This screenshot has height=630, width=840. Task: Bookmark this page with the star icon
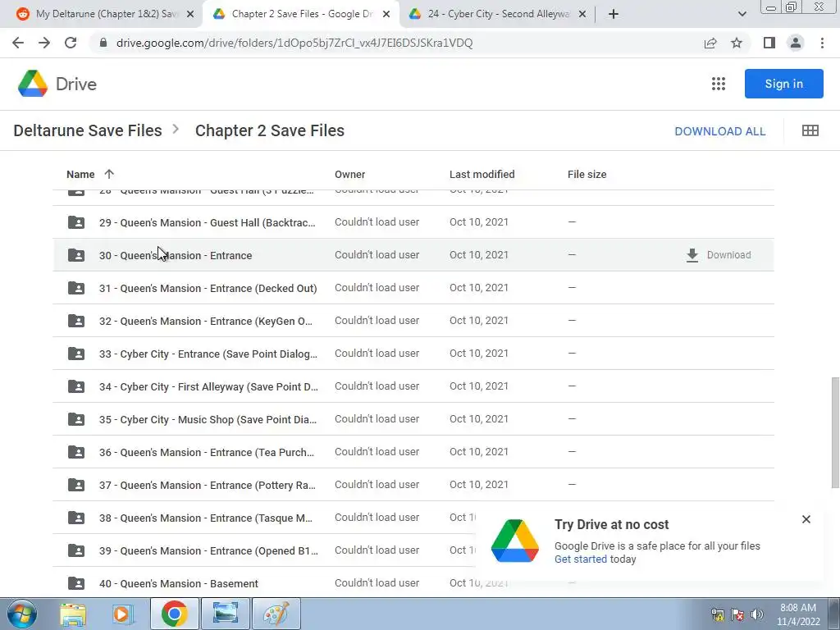737,43
